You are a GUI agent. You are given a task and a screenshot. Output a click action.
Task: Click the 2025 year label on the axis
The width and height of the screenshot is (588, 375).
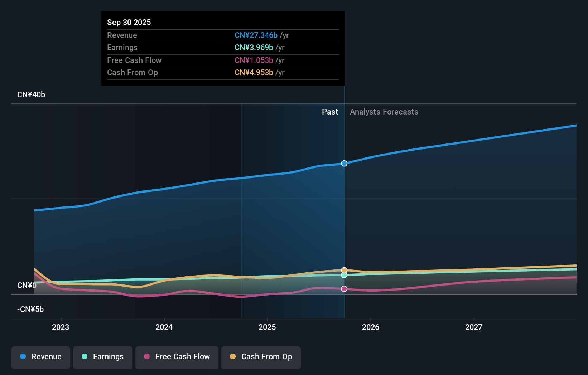[x=267, y=327]
